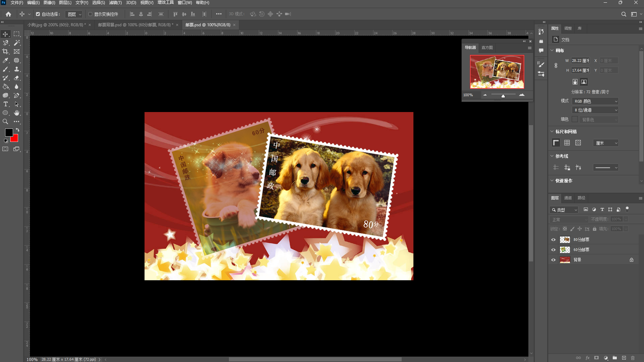Click navigator zoom out button
The width and height of the screenshot is (644, 362).
[485, 95]
